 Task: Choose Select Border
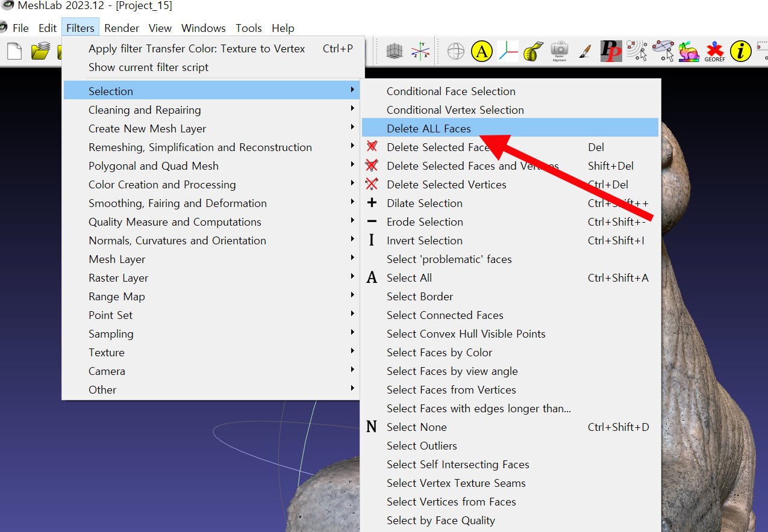[510, 296]
